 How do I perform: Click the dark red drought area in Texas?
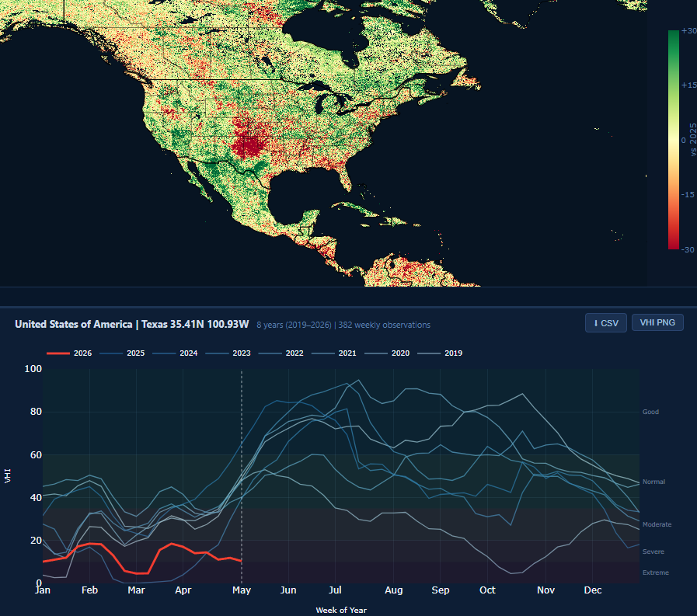pos(248,144)
